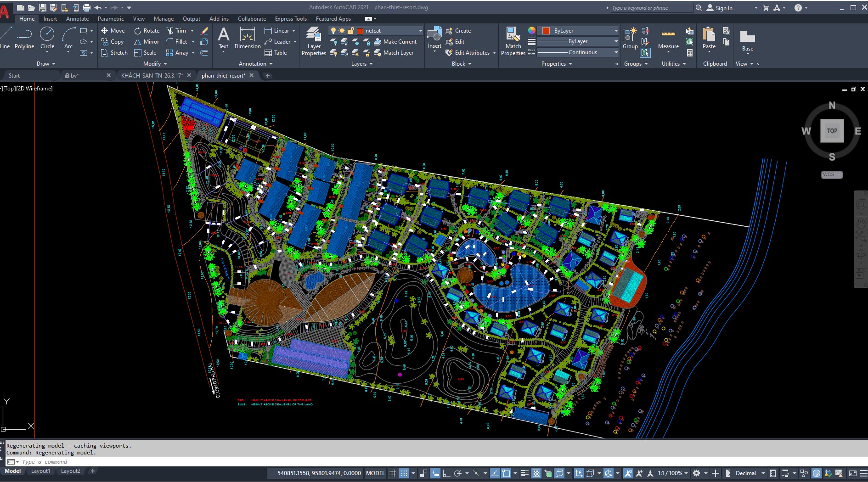868x482 pixels.
Task: Select the Circle tool
Action: click(x=47, y=37)
